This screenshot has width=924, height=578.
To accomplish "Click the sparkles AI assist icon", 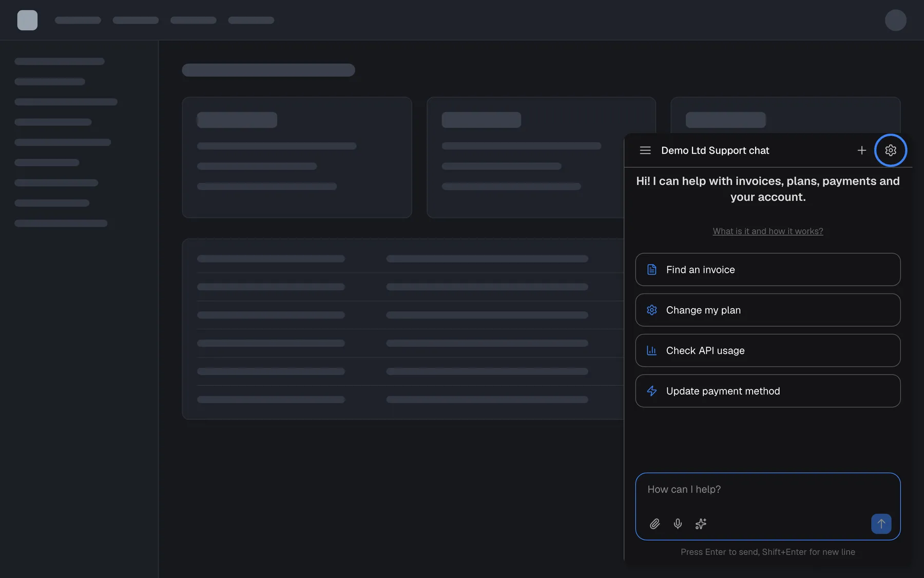I will pos(701,524).
